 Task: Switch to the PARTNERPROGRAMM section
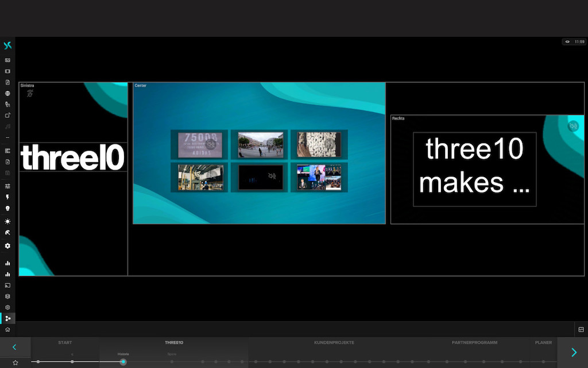[x=474, y=343]
